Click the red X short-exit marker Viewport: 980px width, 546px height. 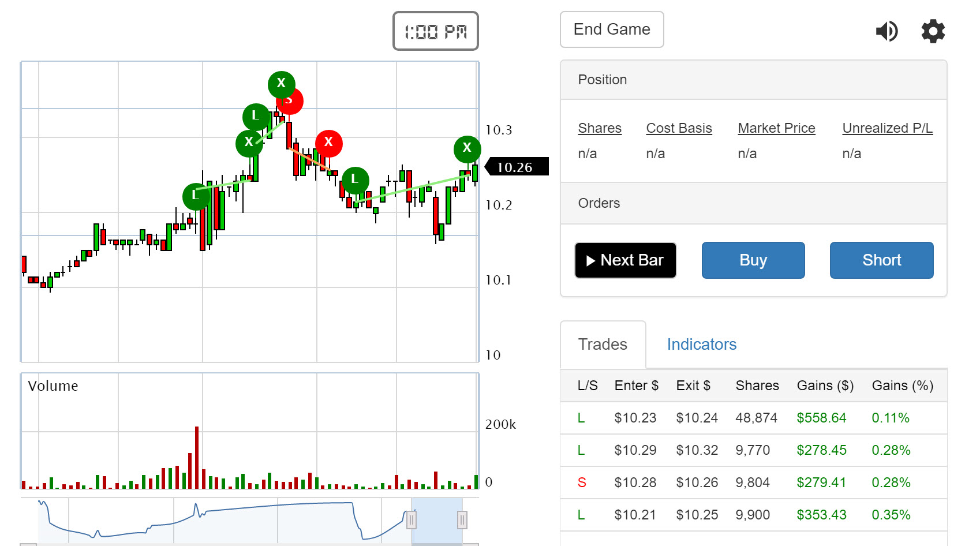[328, 143]
